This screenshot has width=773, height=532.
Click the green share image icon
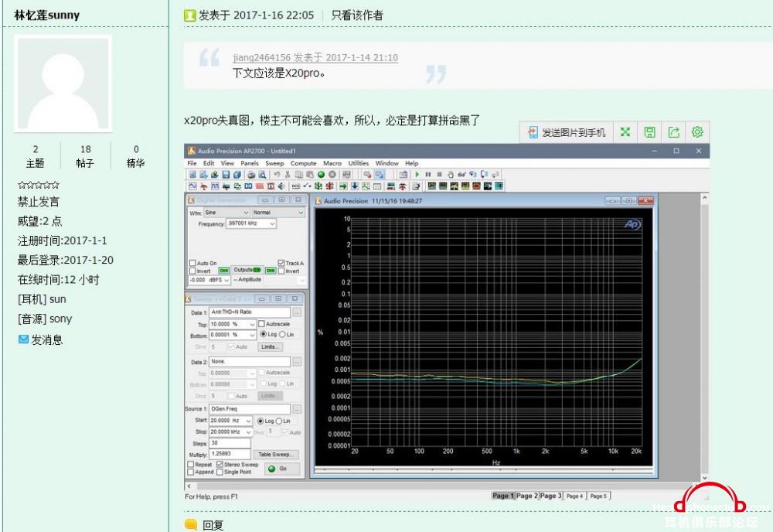coord(673,132)
